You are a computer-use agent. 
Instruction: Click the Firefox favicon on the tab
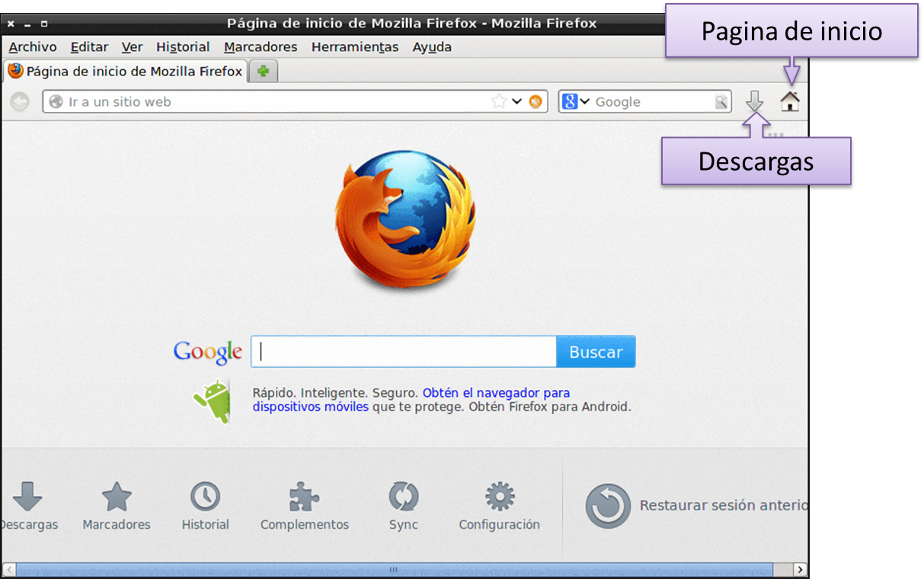[x=16, y=71]
